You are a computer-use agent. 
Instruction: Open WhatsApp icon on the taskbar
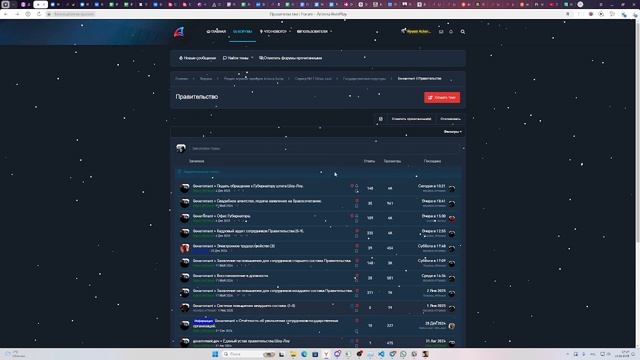tap(403, 354)
